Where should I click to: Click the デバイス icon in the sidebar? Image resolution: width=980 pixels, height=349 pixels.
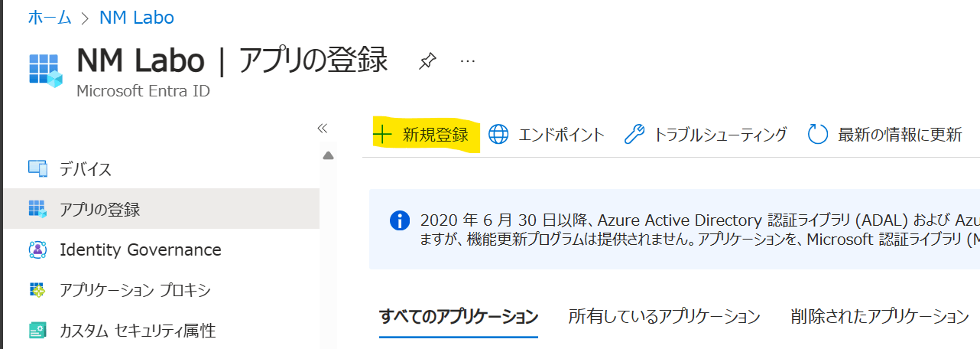[37, 168]
